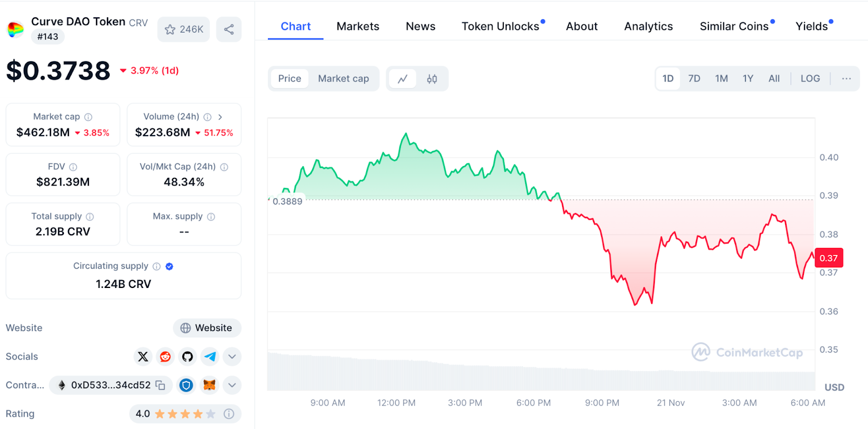The height and width of the screenshot is (429, 868).
Task: Select the Price chart toggle
Action: [290, 79]
